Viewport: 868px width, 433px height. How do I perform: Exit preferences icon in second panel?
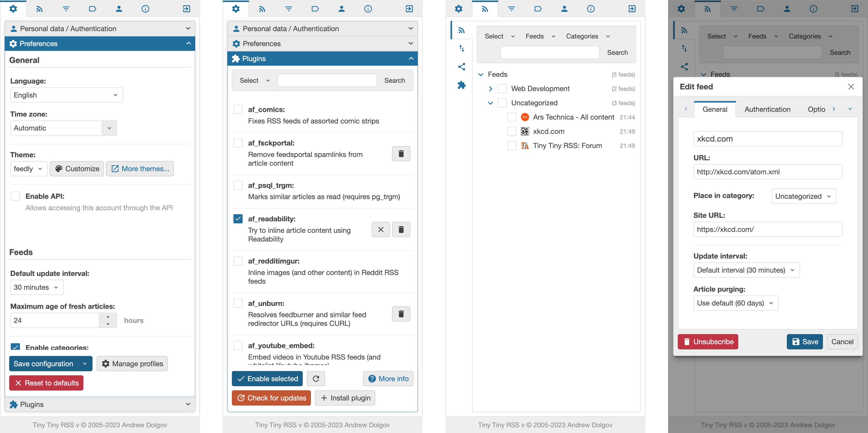point(409,9)
